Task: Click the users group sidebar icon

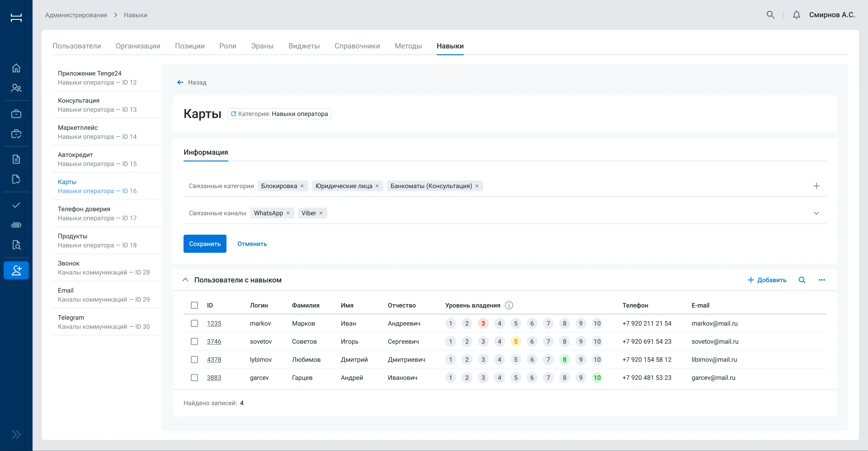Action: coord(16,88)
